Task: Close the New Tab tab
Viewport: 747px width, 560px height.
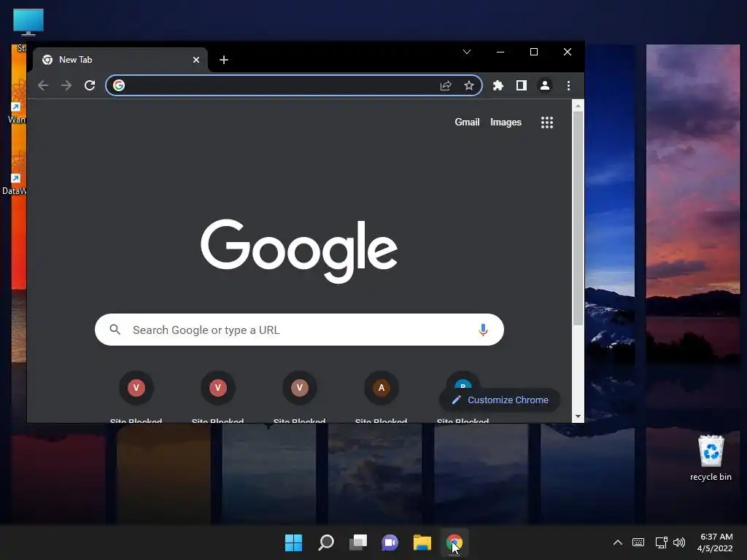Action: 196,60
